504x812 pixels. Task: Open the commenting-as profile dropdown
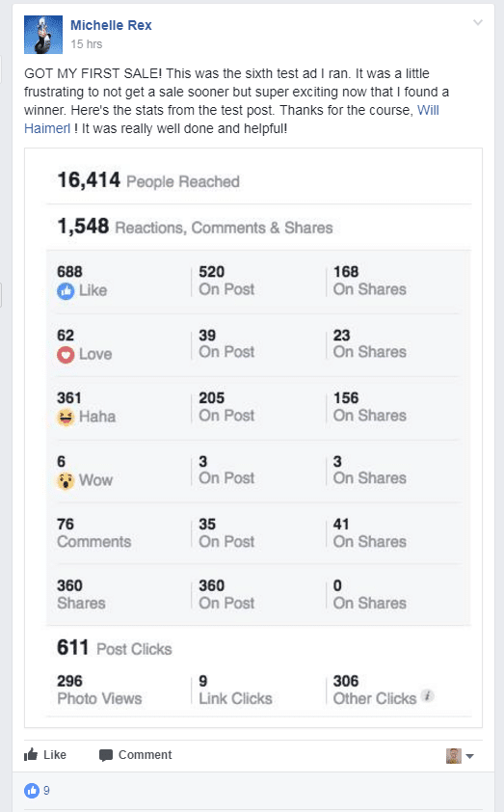tap(460, 756)
